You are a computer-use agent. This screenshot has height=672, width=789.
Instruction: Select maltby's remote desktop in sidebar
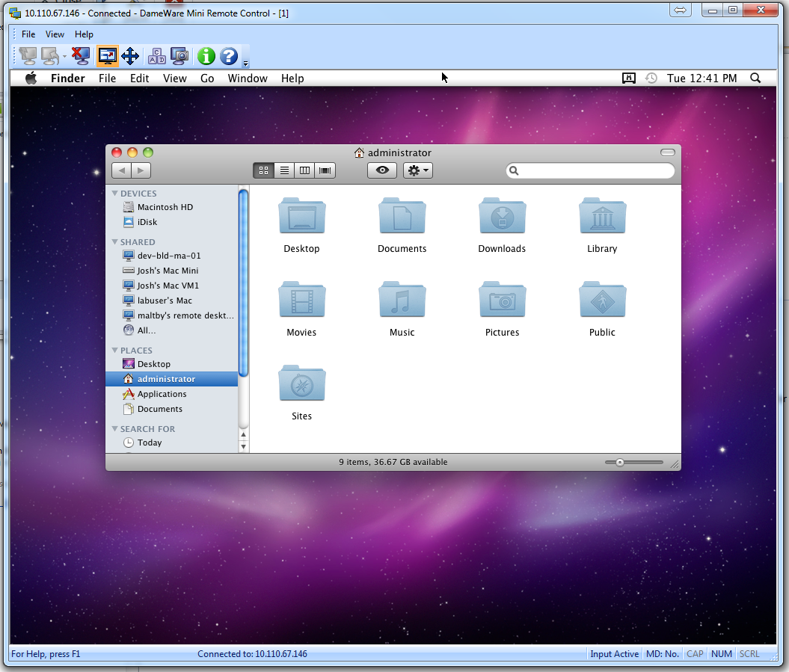pyautogui.click(x=171, y=315)
